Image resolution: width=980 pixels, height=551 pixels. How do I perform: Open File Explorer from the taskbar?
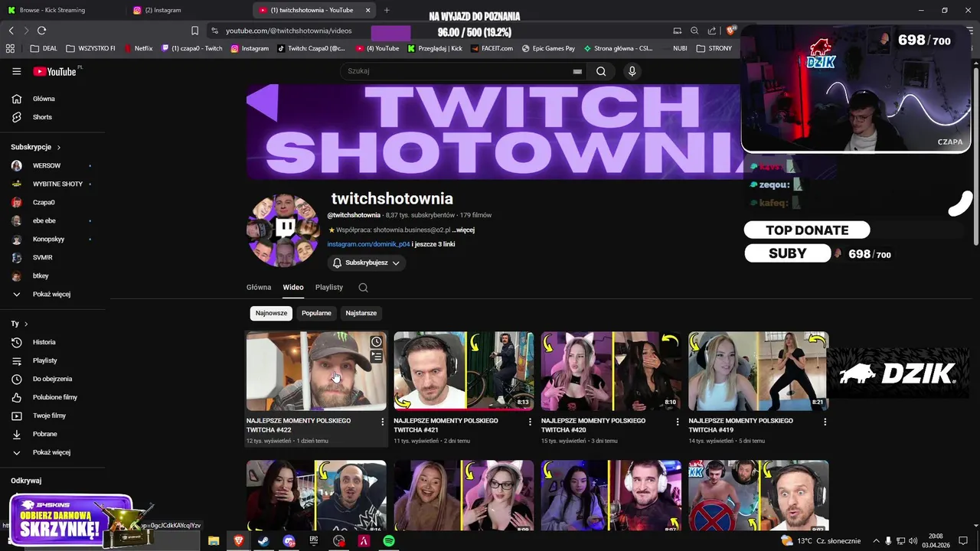[214, 541]
